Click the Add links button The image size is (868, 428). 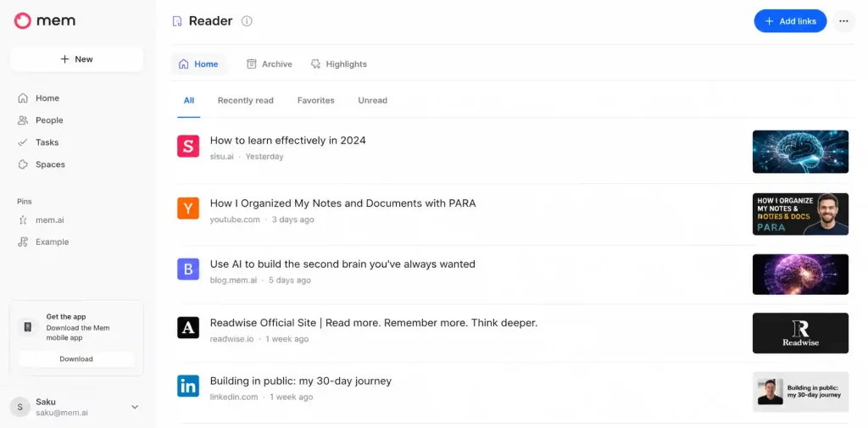[x=791, y=21]
